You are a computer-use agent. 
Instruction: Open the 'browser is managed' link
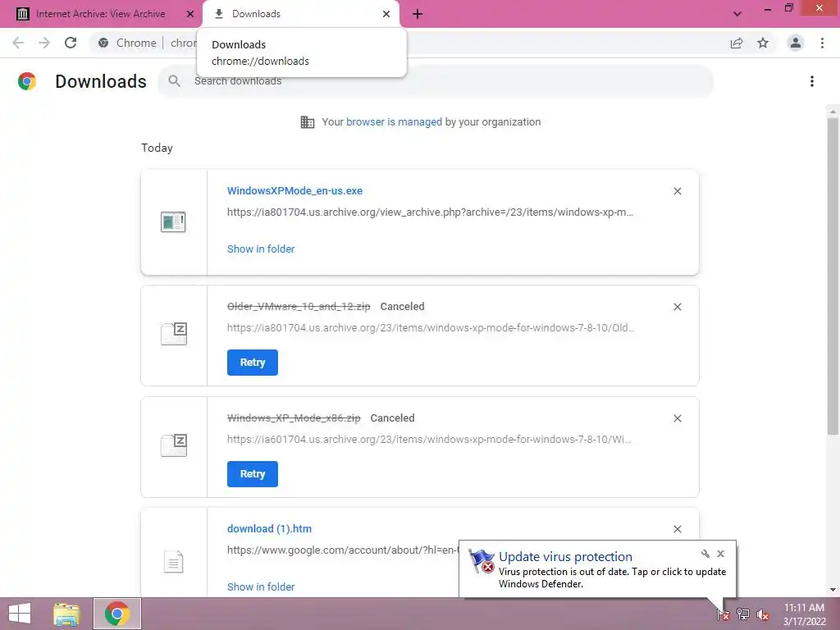point(394,122)
